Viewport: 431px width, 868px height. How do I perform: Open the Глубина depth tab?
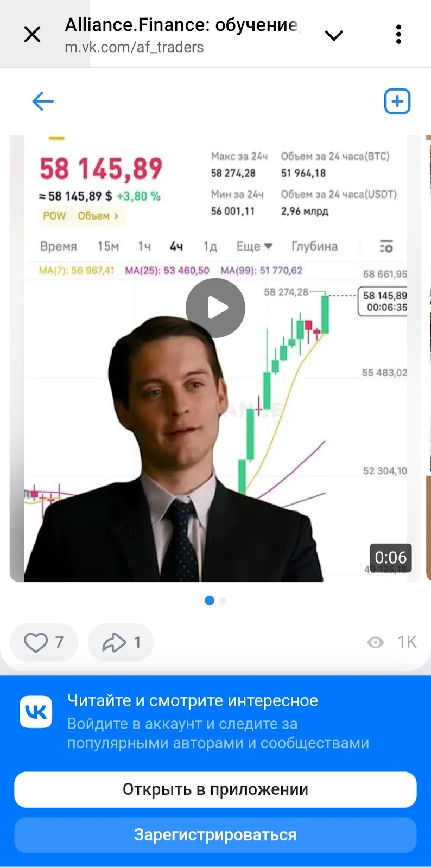click(314, 247)
